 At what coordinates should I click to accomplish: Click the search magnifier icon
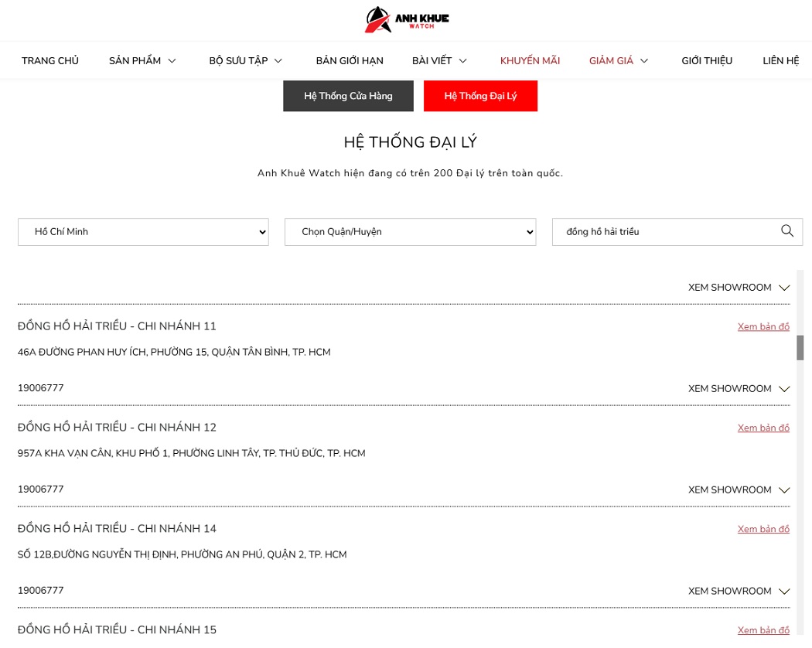click(787, 231)
